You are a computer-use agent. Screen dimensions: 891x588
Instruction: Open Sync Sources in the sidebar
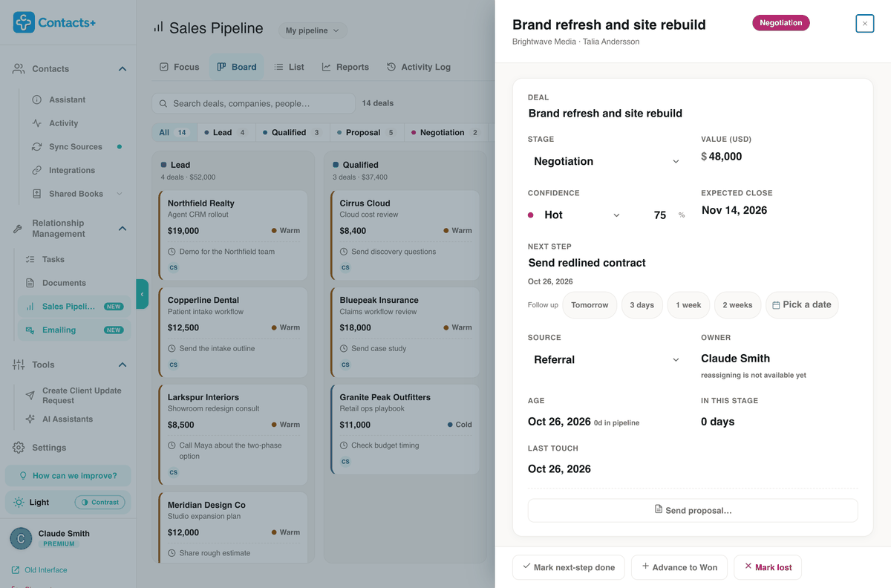[75, 147]
